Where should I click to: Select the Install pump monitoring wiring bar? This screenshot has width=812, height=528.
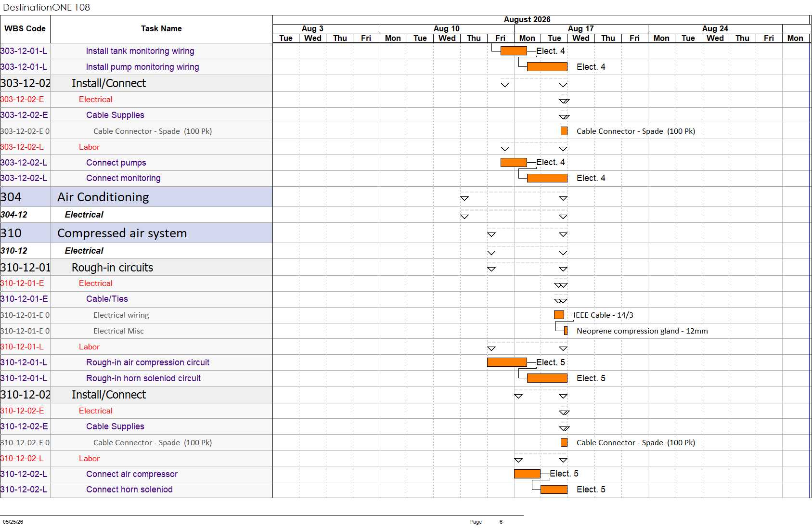click(547, 67)
